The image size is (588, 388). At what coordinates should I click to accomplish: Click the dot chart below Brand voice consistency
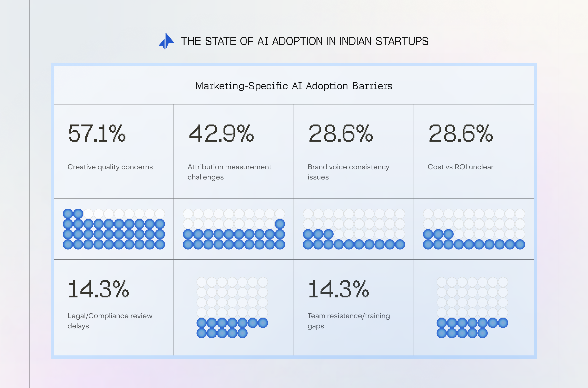[354, 229]
